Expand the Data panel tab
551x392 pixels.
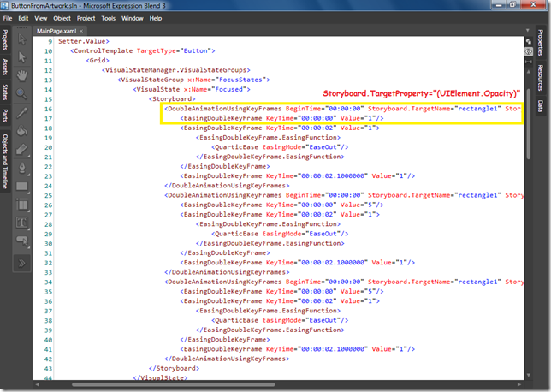point(540,105)
